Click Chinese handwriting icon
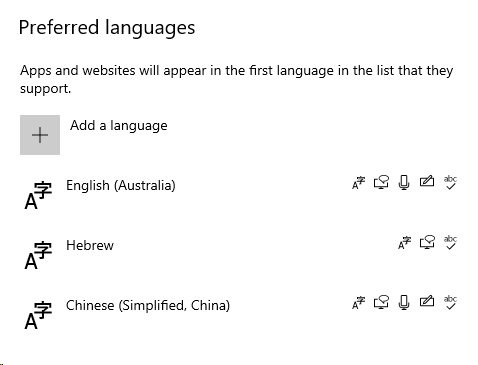The image size is (478, 365). (x=427, y=301)
